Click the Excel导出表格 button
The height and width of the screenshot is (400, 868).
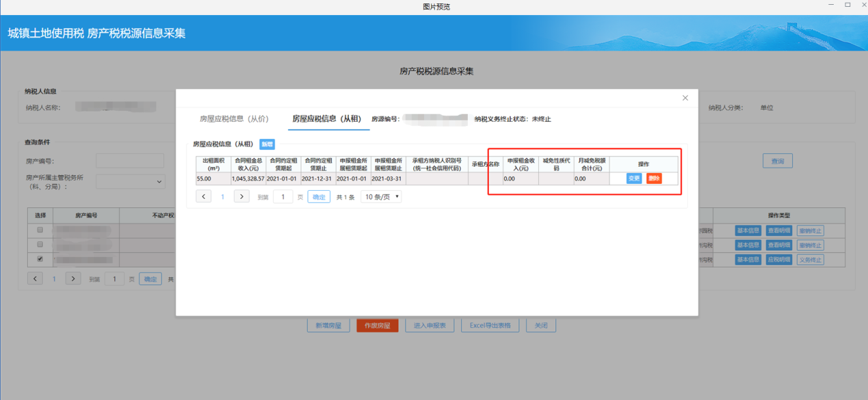pos(490,325)
